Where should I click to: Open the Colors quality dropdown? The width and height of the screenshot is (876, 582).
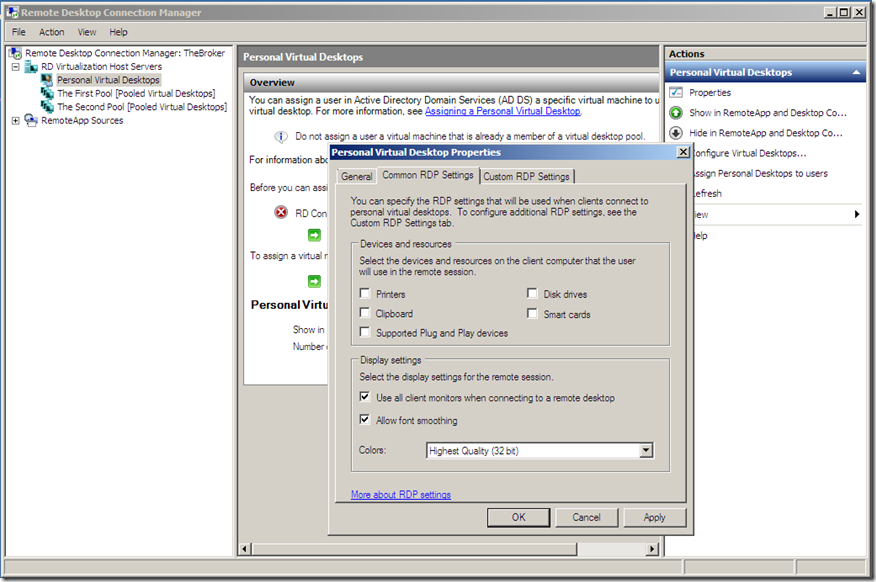click(x=646, y=452)
